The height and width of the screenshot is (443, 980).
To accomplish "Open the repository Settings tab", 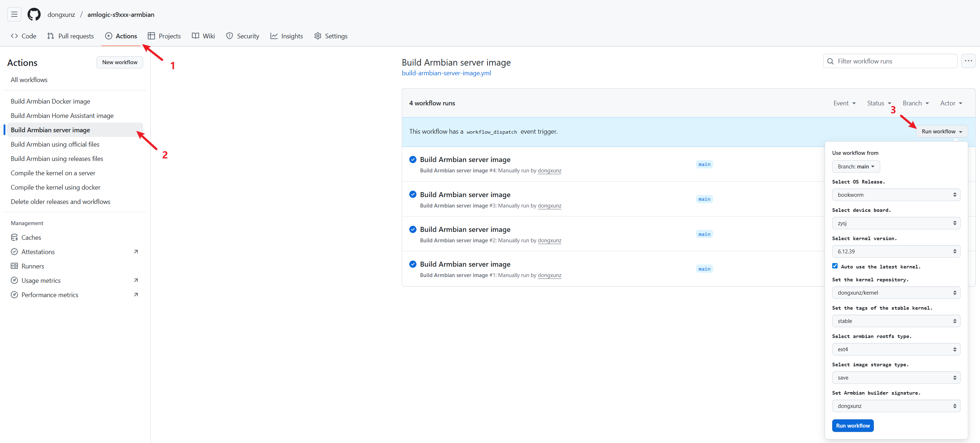I will [x=331, y=36].
